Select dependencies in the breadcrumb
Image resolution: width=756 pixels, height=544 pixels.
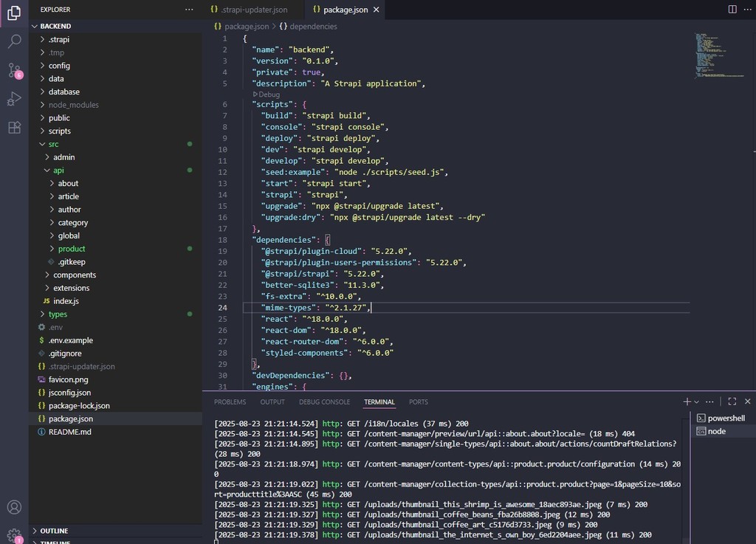point(313,27)
